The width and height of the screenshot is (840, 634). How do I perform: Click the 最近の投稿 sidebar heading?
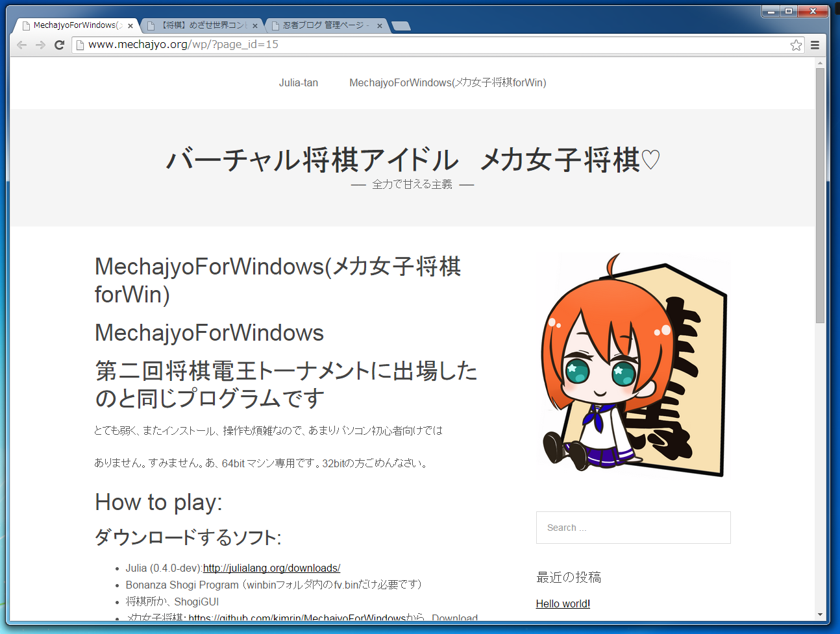coord(569,577)
